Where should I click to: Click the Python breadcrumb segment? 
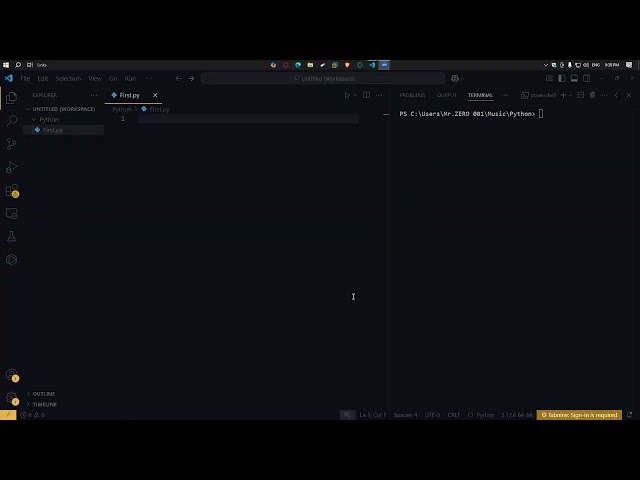point(122,109)
